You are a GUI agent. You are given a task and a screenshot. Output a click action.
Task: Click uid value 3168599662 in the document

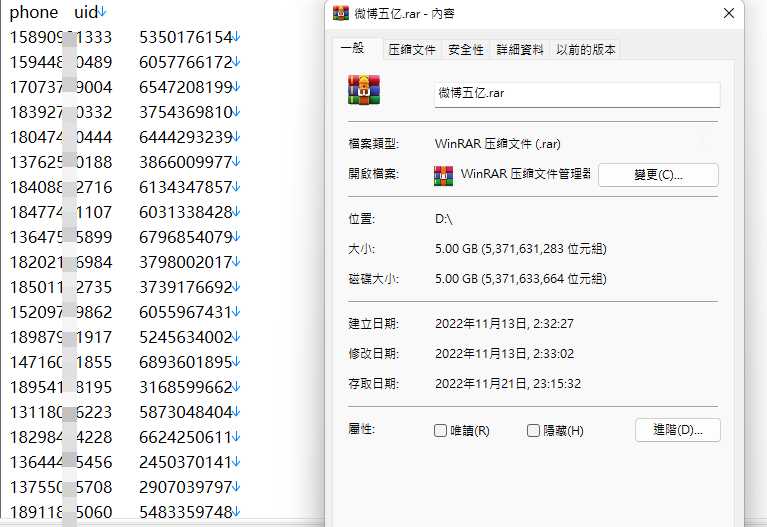[185, 387]
